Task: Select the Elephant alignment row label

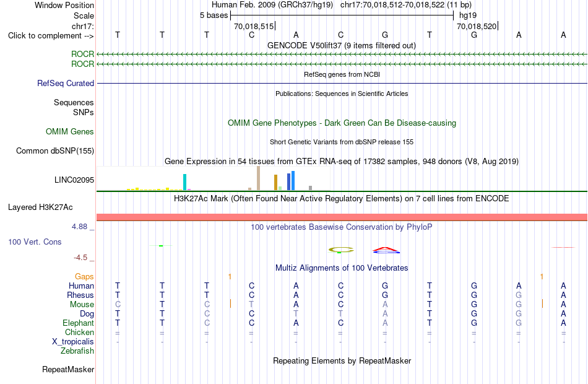Action: pos(79,323)
